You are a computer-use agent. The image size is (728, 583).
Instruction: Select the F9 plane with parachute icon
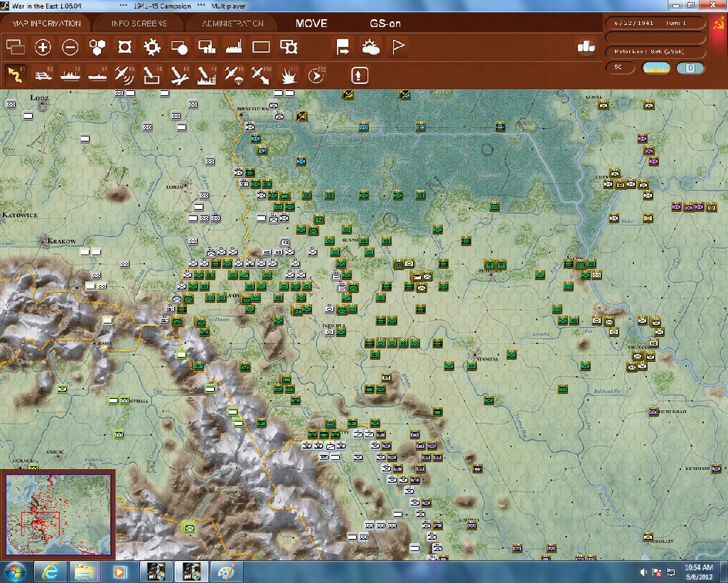tap(233, 75)
